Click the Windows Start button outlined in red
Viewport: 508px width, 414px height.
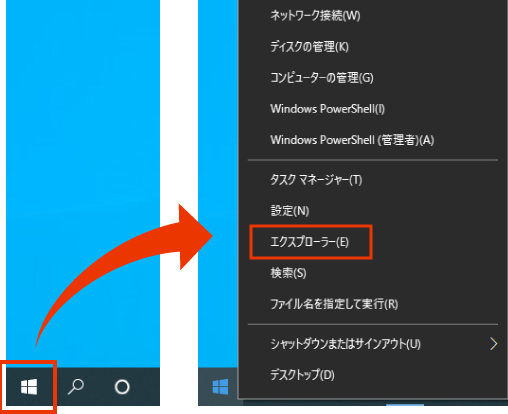pos(29,387)
